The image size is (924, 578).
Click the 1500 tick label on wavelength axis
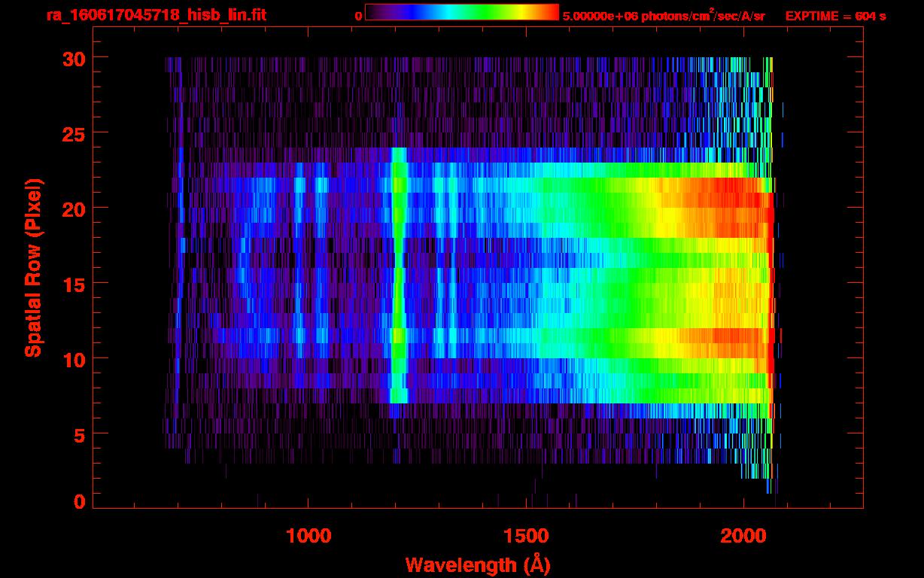[526, 536]
